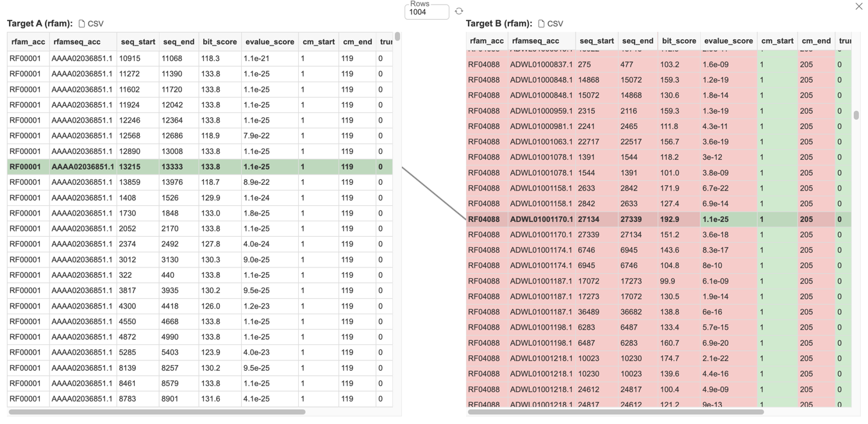Click Target A evalue_score column header

coord(269,42)
